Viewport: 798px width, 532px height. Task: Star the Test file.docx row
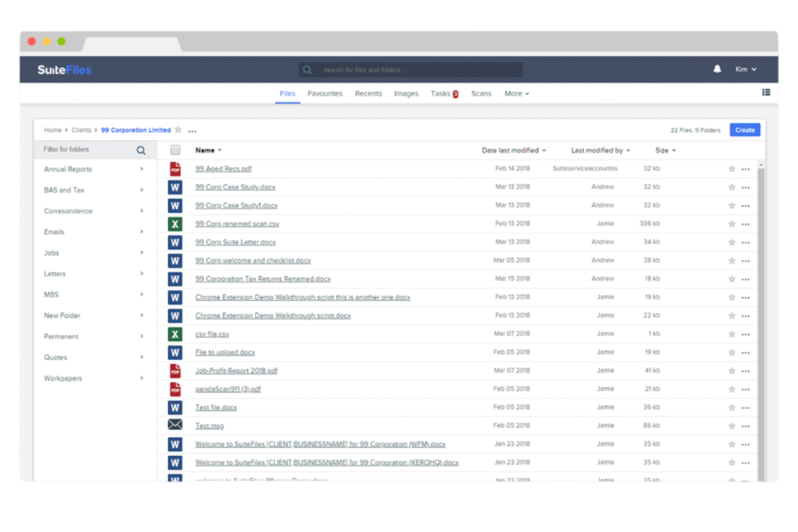(732, 407)
